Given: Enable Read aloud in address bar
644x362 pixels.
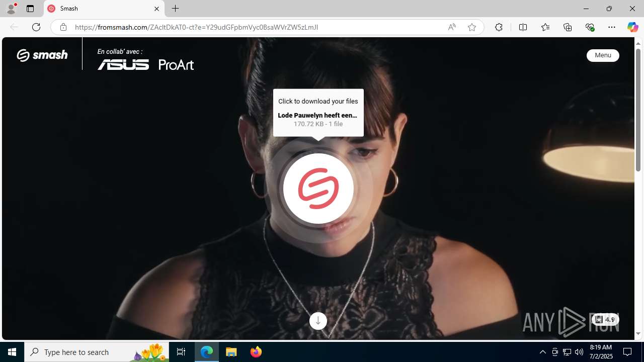Looking at the screenshot, I should pyautogui.click(x=452, y=27).
